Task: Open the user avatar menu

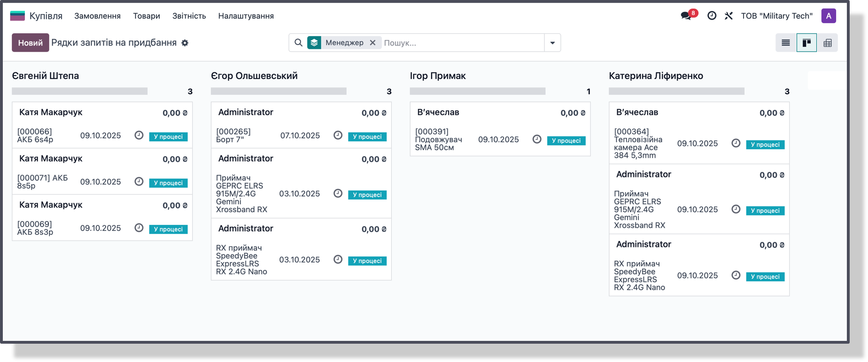Action: (x=829, y=15)
